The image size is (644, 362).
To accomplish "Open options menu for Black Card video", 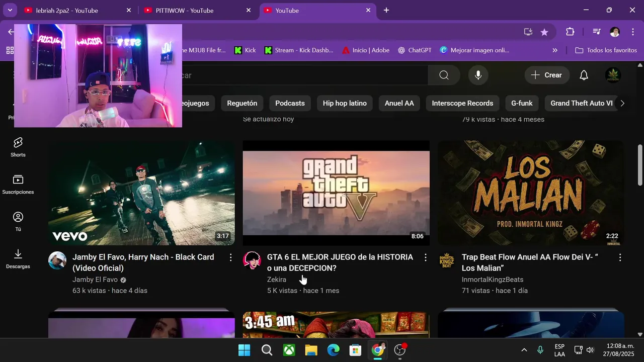I will click(x=230, y=257).
